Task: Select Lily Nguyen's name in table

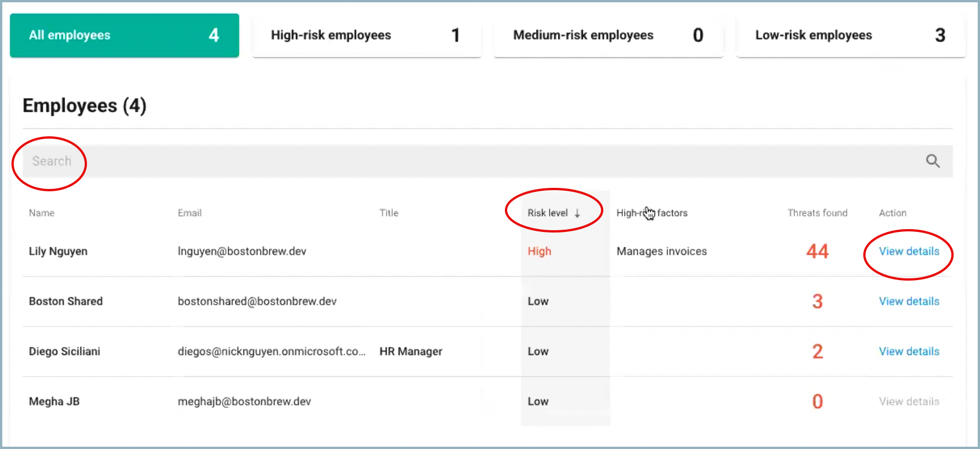Action: coord(58,251)
